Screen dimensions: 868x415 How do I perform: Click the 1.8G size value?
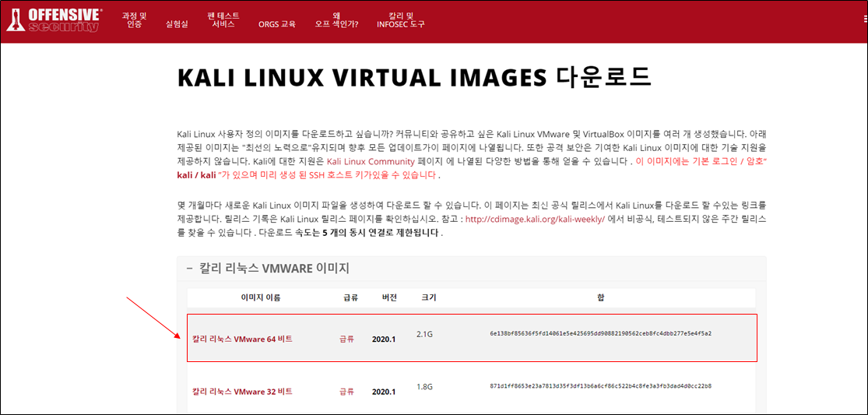424,386
